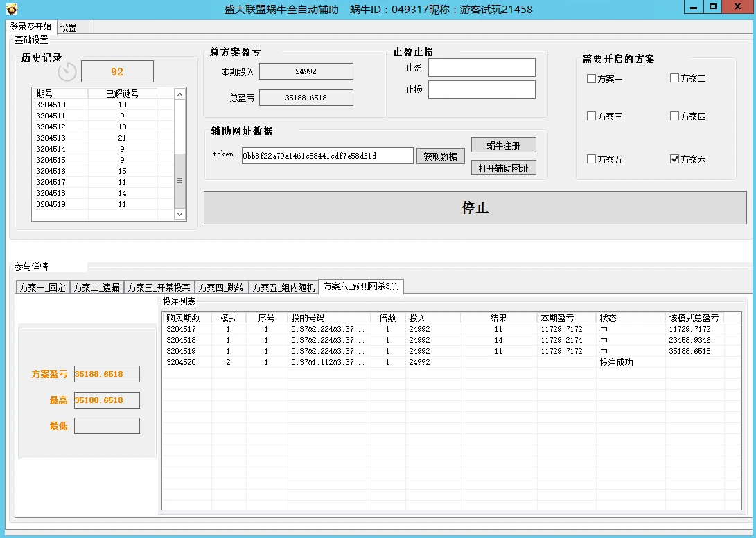Click the history list scroll-down arrow
The width and height of the screenshot is (756, 538).
(x=180, y=215)
